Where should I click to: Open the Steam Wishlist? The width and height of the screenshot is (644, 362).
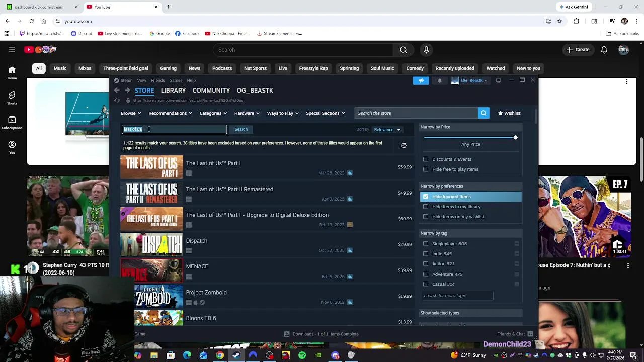tap(509, 113)
